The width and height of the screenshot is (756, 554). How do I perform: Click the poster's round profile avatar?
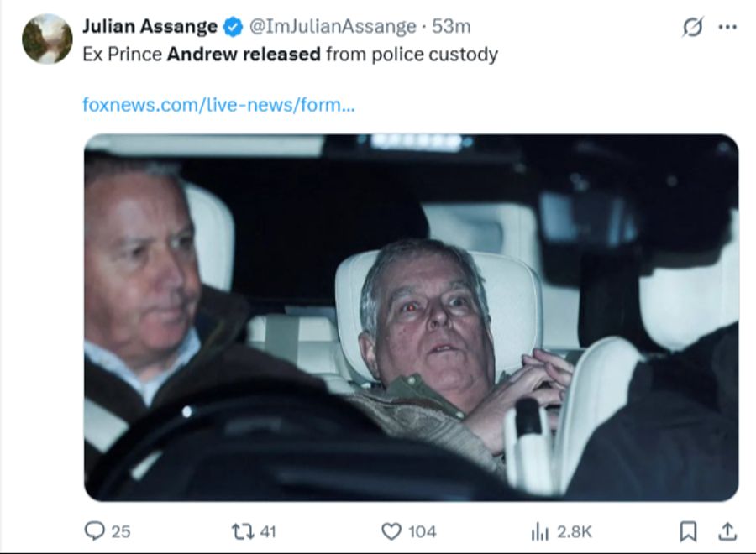47,39
